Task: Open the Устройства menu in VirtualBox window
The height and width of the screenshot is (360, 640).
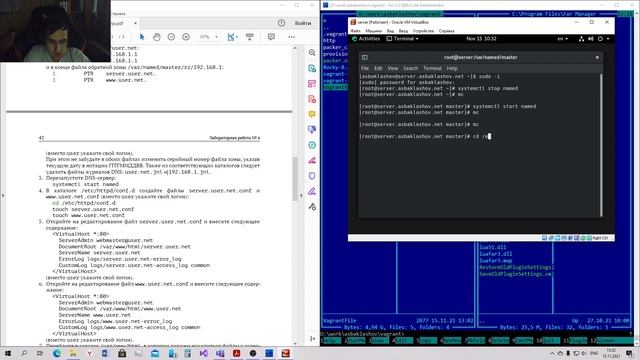Action: (x=423, y=31)
